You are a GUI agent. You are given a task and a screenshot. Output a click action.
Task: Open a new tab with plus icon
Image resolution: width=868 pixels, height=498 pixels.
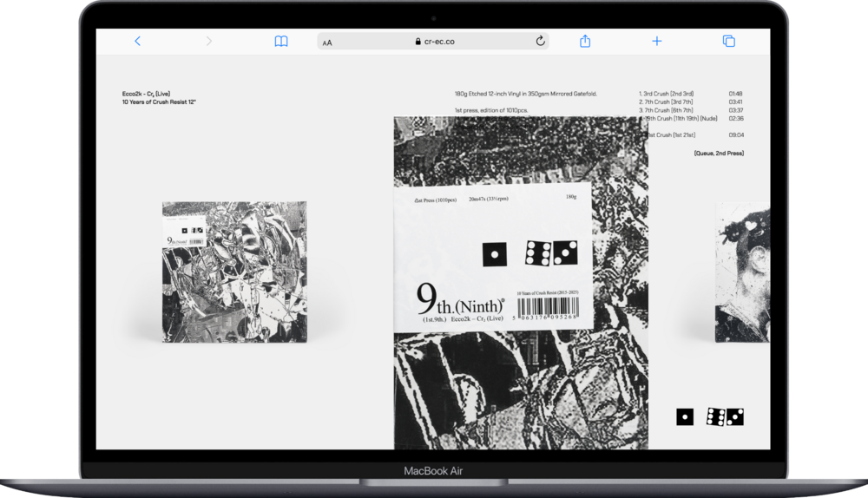[657, 41]
